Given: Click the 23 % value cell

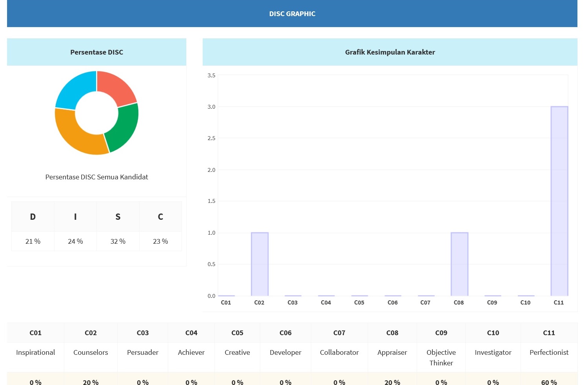Looking at the screenshot, I should click(x=160, y=241).
